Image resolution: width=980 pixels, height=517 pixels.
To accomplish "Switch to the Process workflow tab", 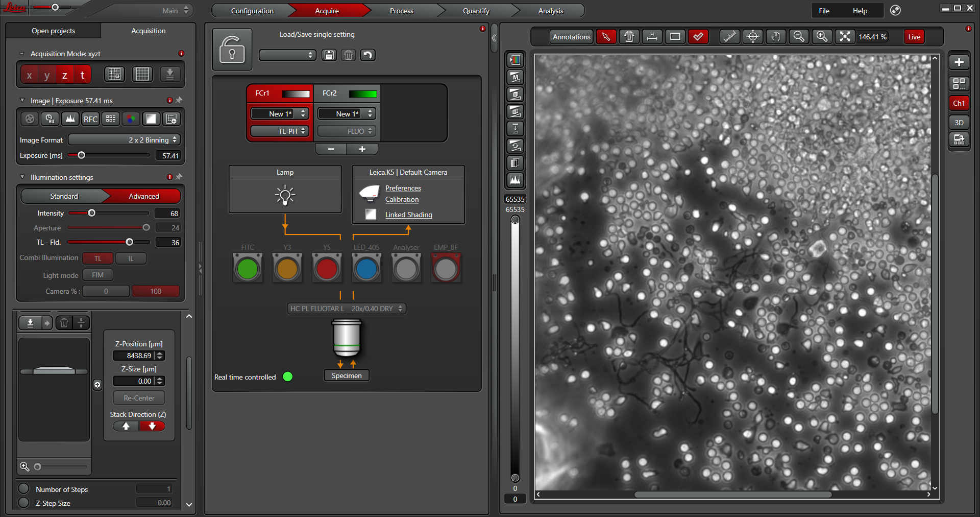I will point(401,11).
